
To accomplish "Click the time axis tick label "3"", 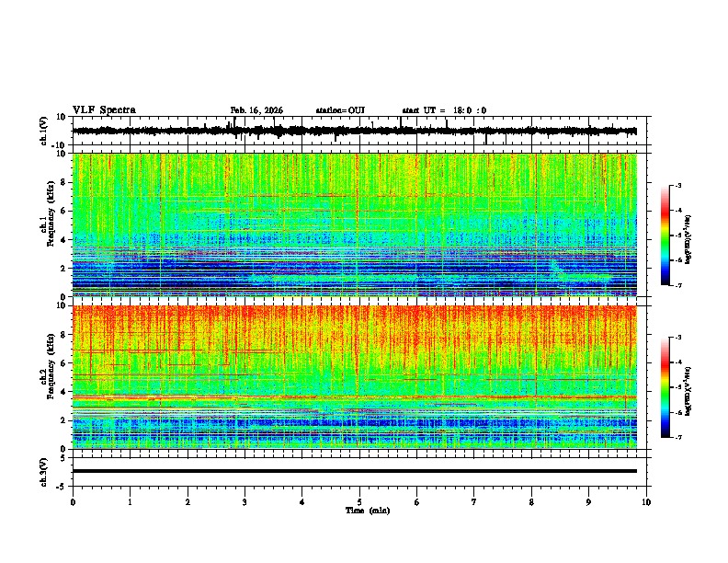I will (245, 502).
